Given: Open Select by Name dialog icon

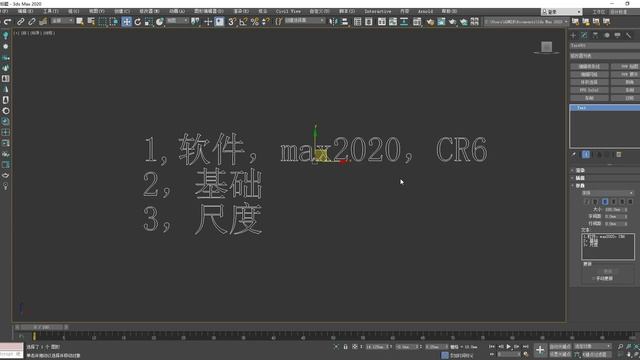Looking at the screenshot, I should (x=91, y=22).
